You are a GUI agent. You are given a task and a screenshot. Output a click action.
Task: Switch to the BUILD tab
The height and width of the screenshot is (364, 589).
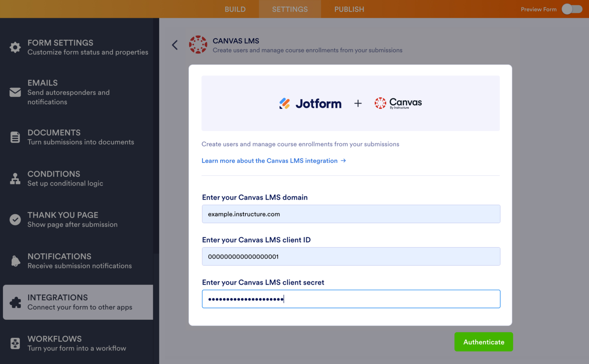pos(235,9)
